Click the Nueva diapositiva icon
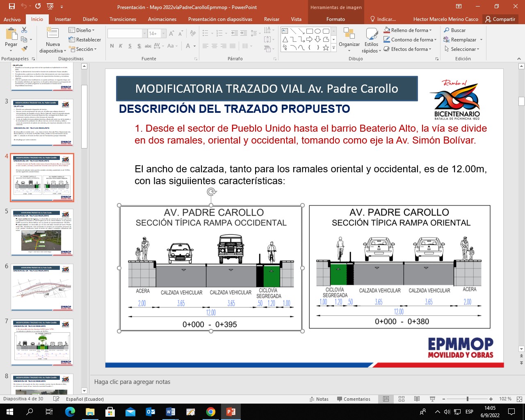525x420 pixels. coord(52,33)
